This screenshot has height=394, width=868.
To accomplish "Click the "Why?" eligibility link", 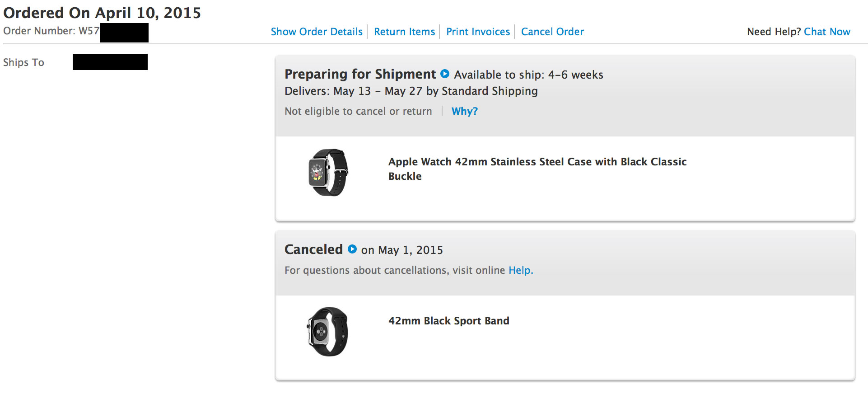I will 464,111.
